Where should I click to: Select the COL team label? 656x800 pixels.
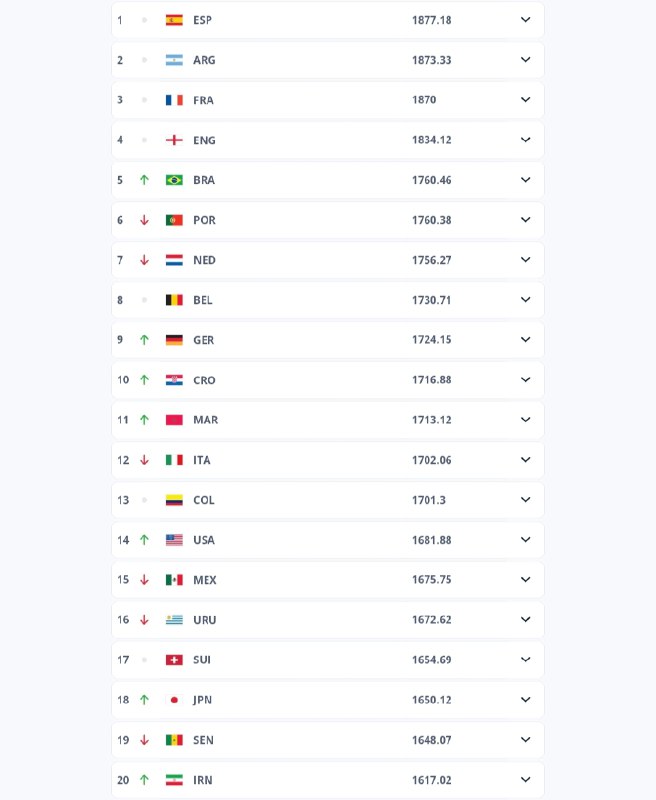(204, 500)
